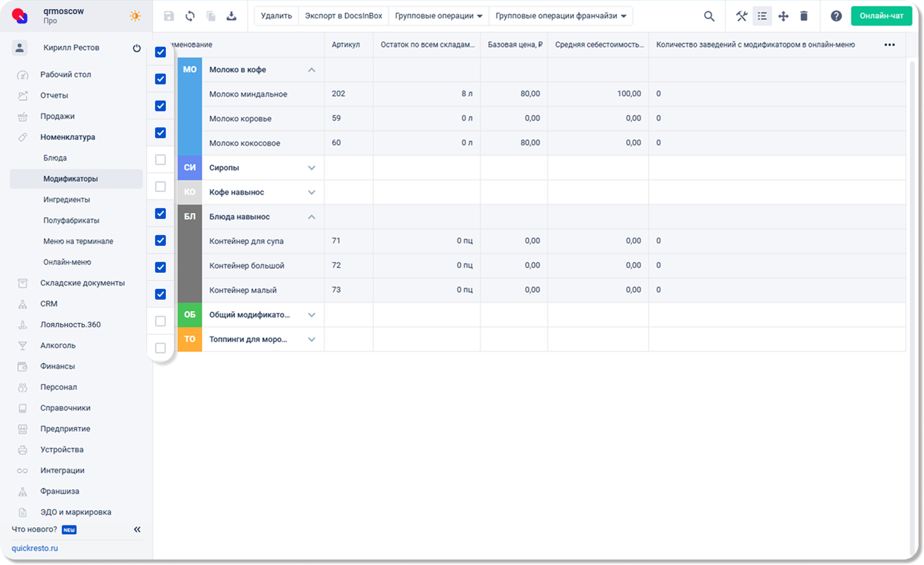Go to Складские документы section
This screenshot has height=565, width=924.
[x=82, y=283]
